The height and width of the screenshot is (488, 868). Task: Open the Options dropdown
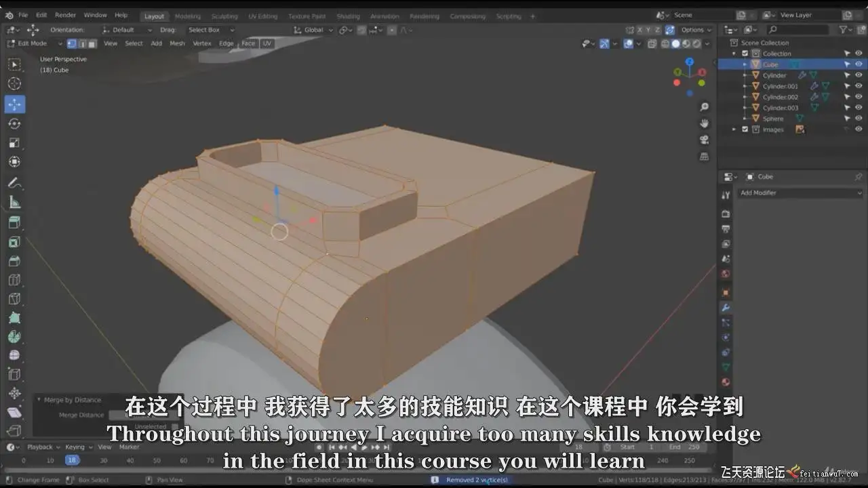(x=695, y=30)
